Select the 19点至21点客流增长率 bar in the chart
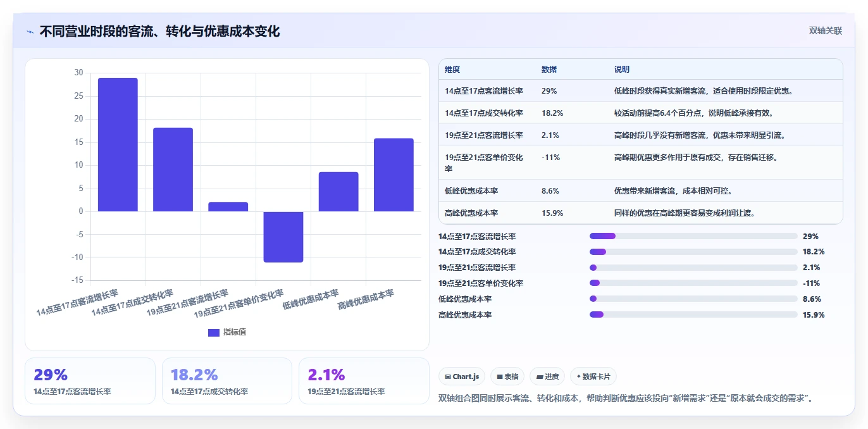 click(228, 207)
